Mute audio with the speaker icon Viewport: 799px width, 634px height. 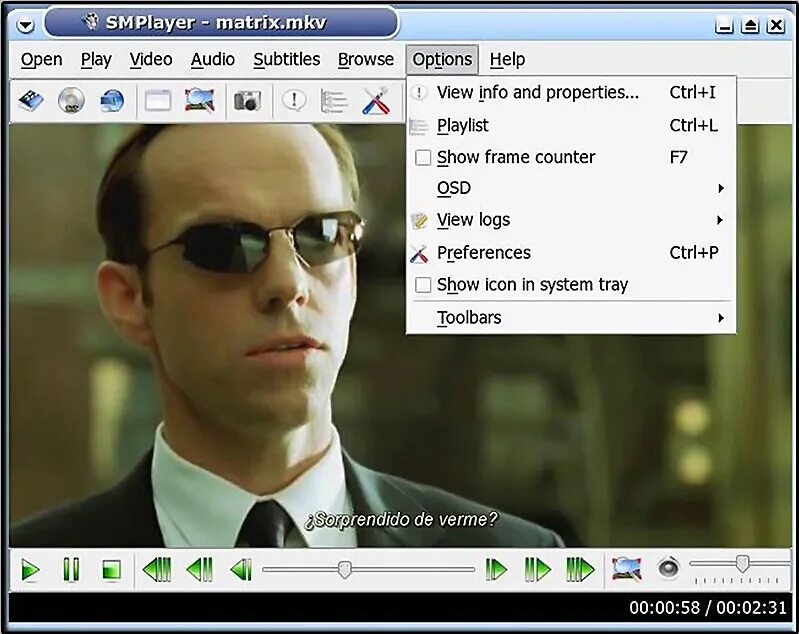(668, 568)
